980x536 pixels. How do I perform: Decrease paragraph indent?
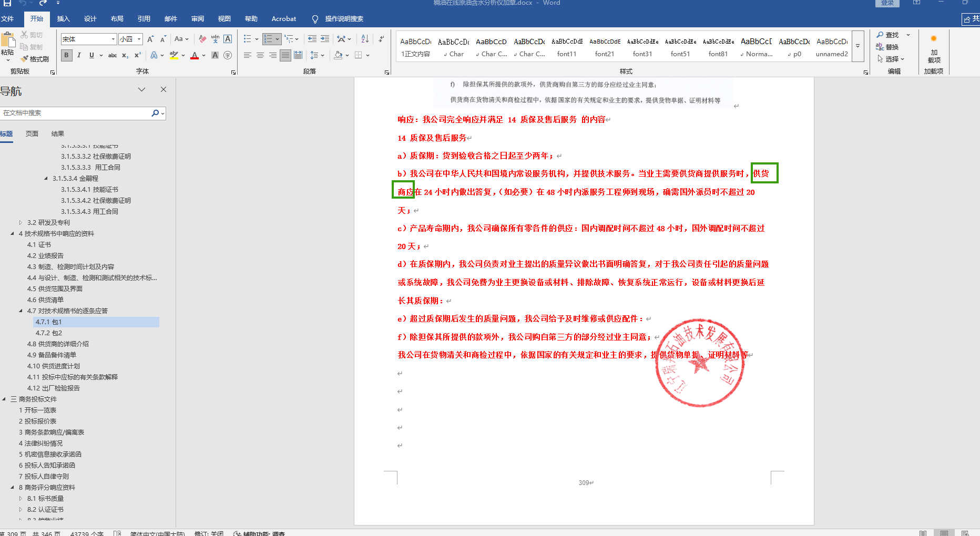click(312, 39)
